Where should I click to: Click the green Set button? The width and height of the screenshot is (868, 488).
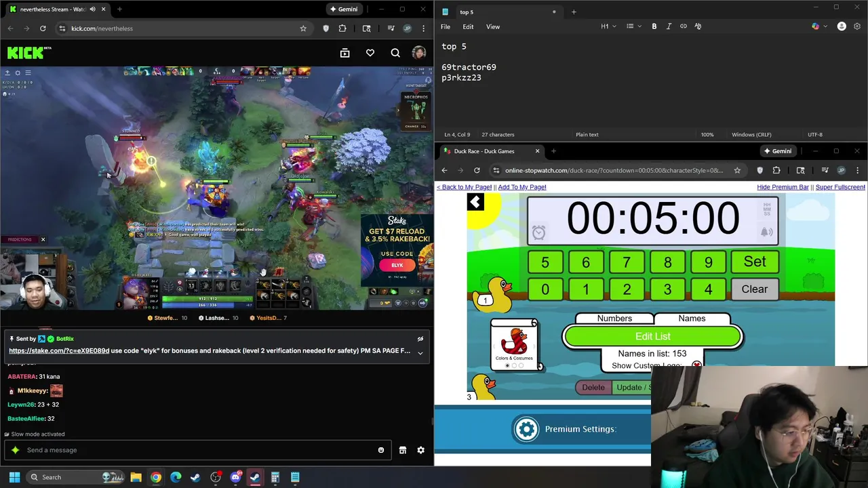pos(755,262)
